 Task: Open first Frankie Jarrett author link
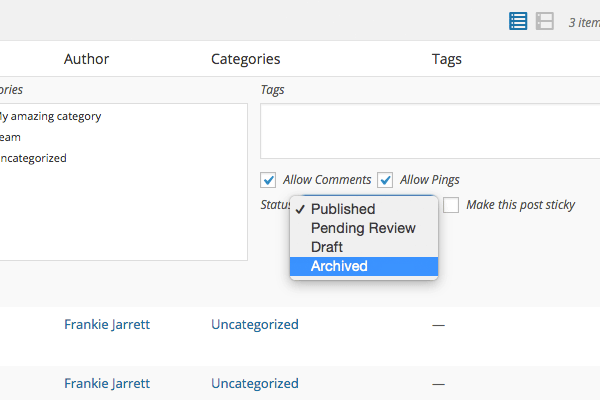[x=107, y=324]
